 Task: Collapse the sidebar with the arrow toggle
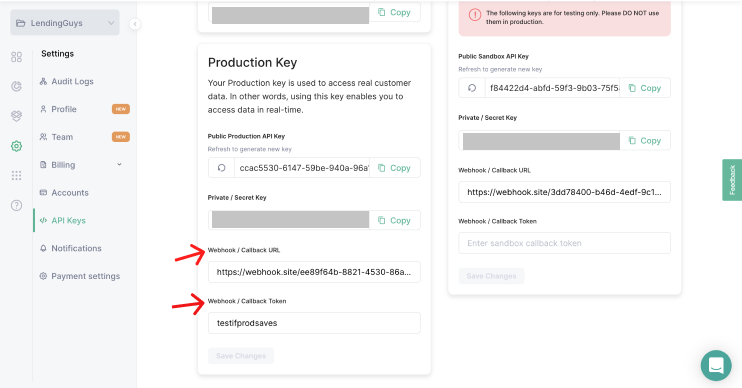coord(135,24)
